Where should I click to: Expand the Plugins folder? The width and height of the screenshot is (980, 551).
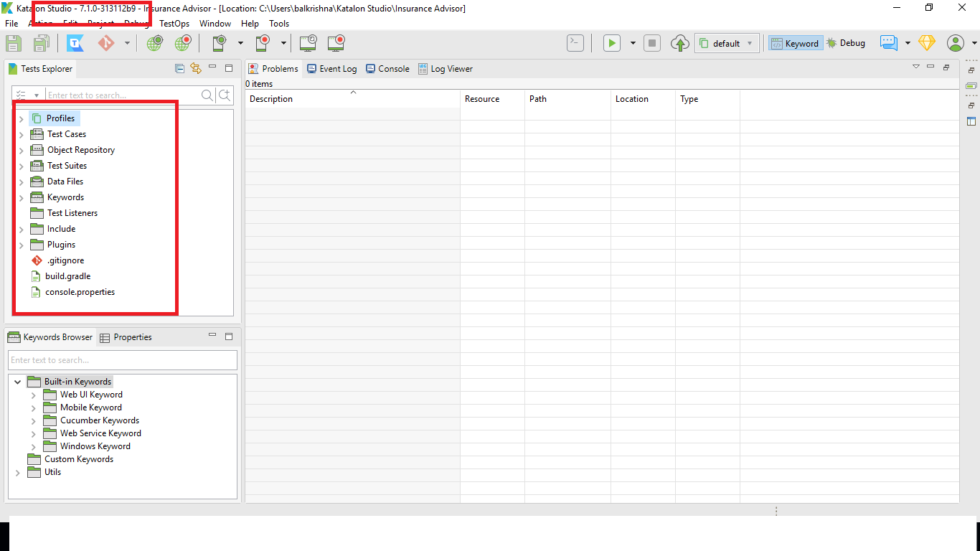click(22, 245)
